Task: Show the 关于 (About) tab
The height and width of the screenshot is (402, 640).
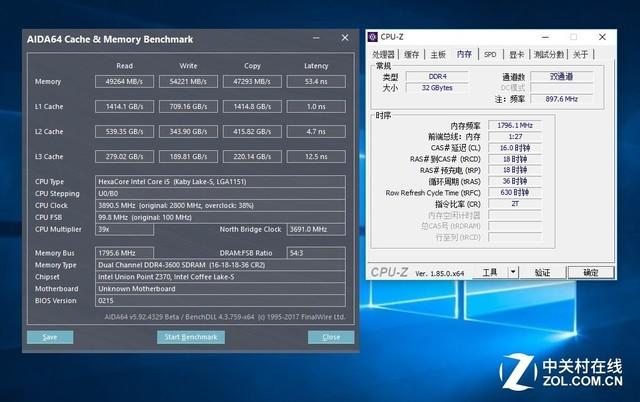Action: point(582,54)
